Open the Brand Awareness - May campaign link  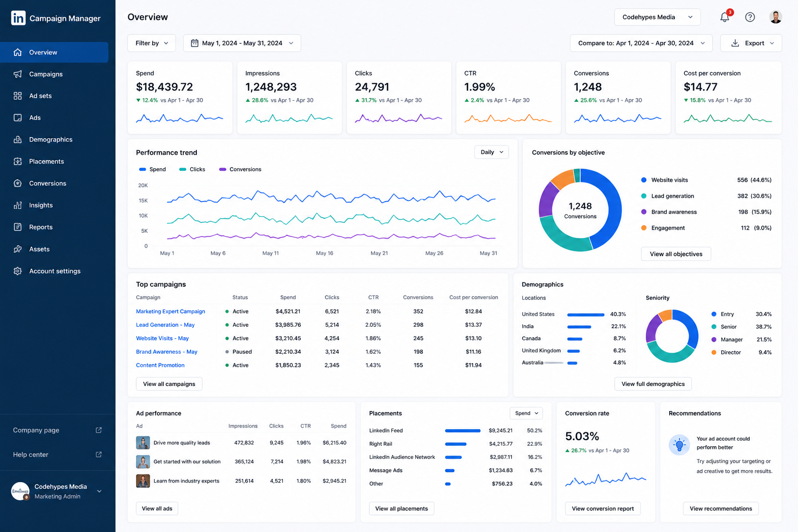pyautogui.click(x=167, y=352)
